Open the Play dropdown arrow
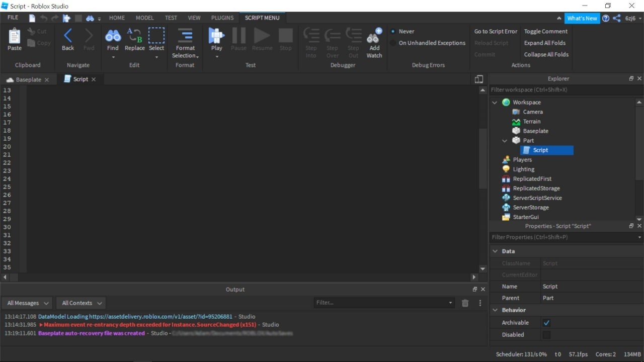The height and width of the screenshot is (362, 644). [x=217, y=56]
